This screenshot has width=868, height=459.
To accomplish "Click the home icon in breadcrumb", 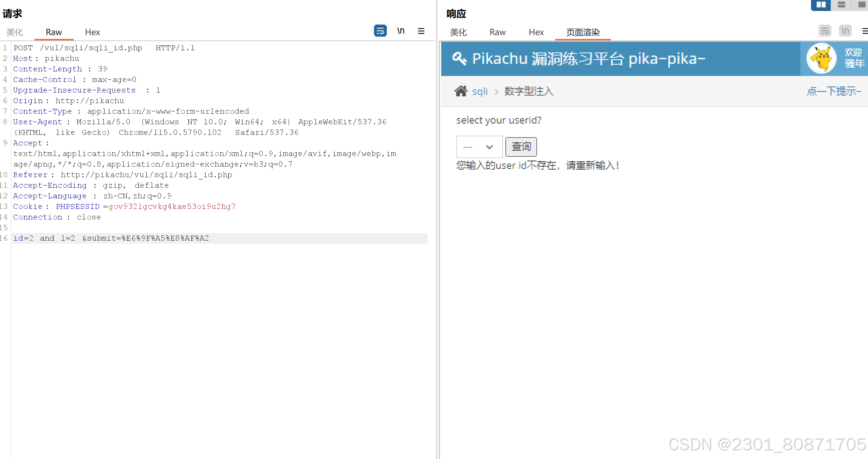I will pyautogui.click(x=461, y=91).
